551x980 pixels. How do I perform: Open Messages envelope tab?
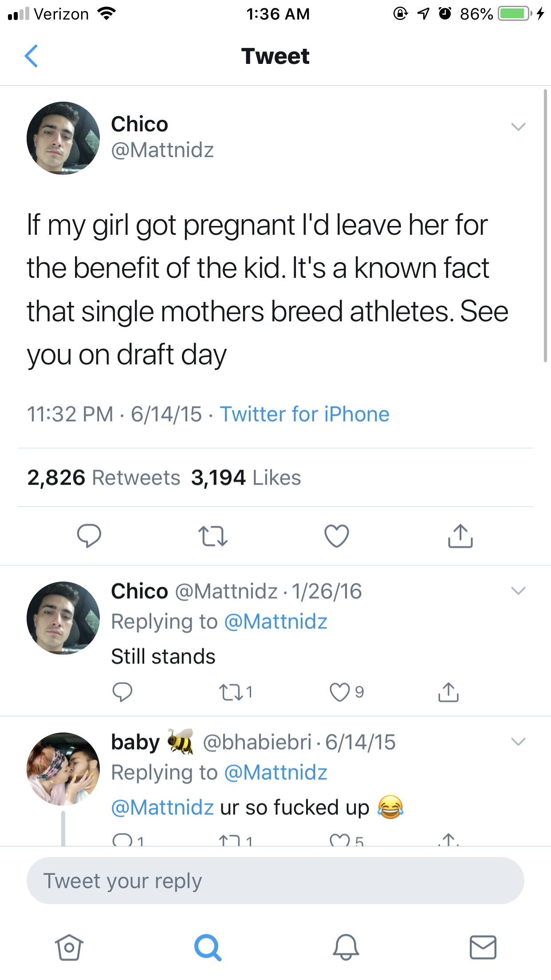483,948
